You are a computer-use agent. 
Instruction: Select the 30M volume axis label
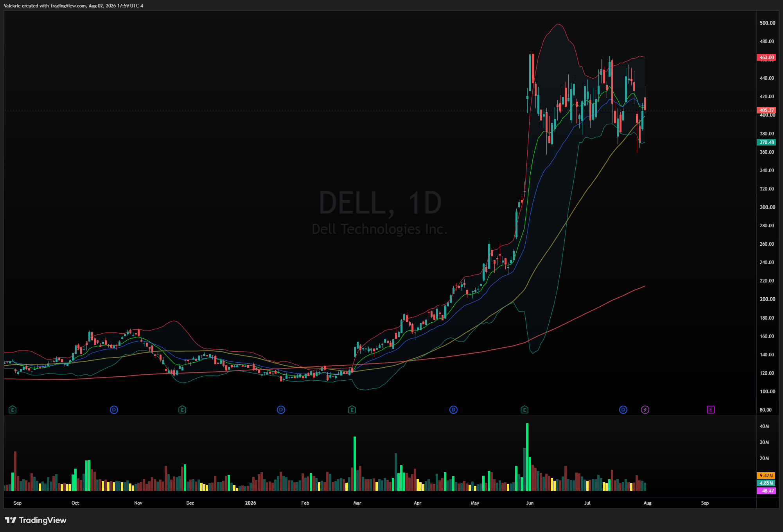764,442
